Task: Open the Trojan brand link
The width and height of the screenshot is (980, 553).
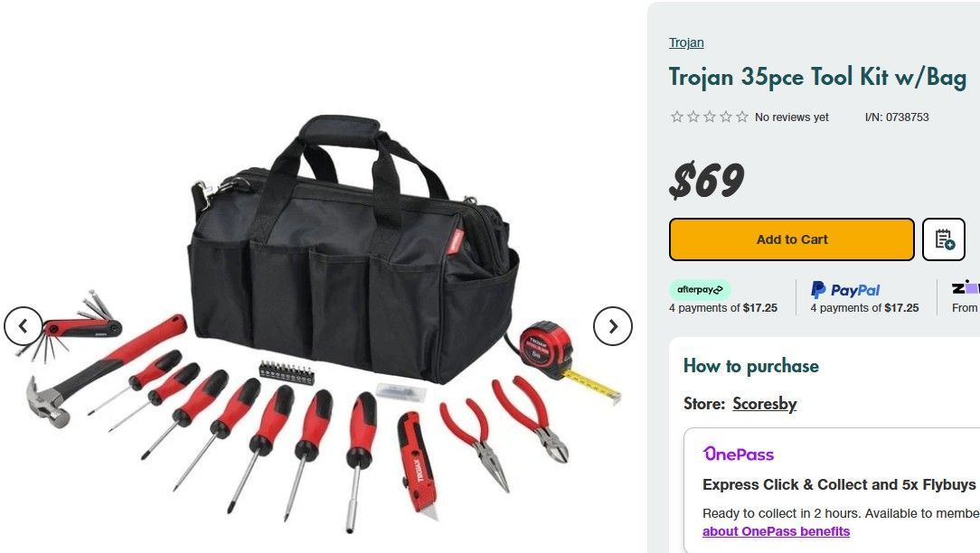Action: point(686,42)
